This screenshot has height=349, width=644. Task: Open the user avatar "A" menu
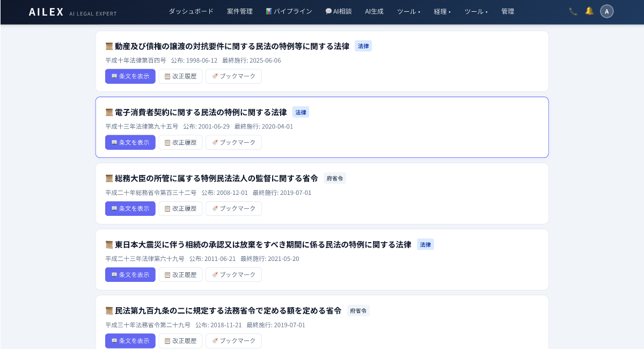pos(606,11)
